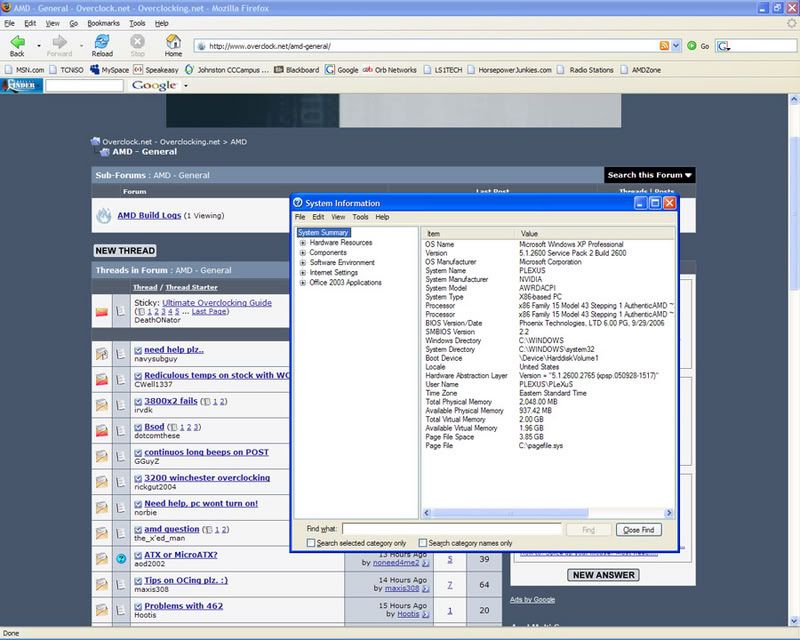Select System Summary in the tree
800x640 pixels.
(x=323, y=233)
